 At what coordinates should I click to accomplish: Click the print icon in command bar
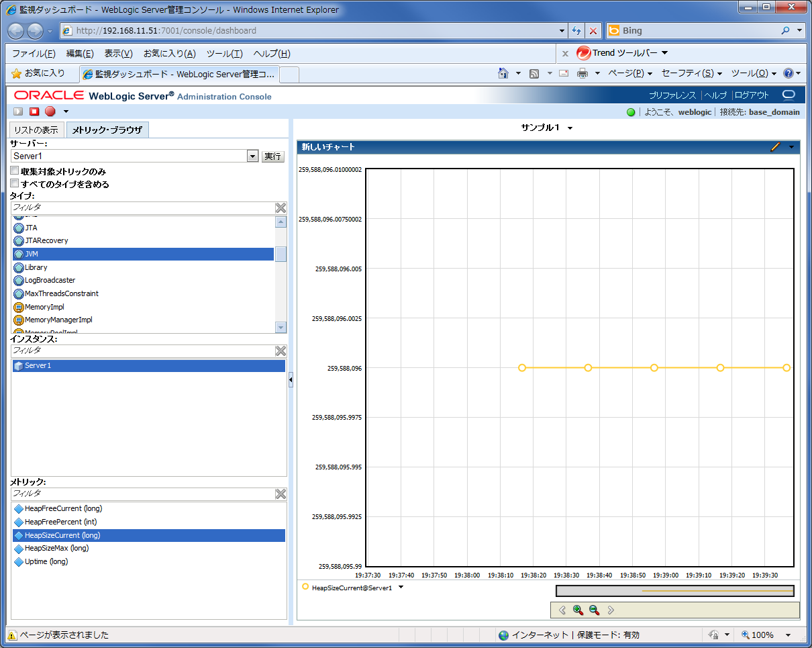pyautogui.click(x=582, y=73)
